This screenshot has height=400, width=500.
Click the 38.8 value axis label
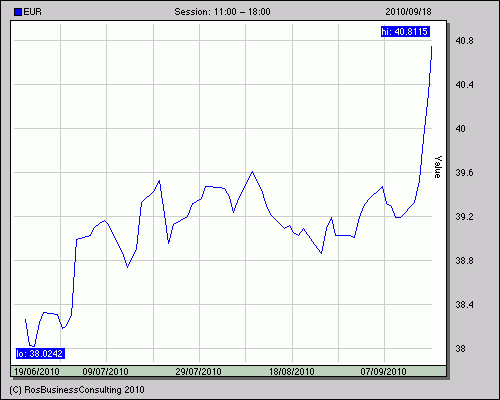[464, 261]
